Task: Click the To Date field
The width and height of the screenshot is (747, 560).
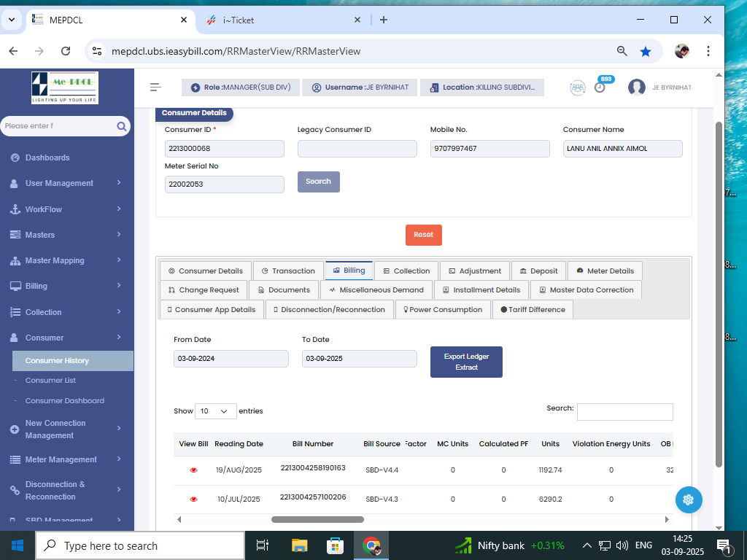Action: pyautogui.click(x=359, y=359)
